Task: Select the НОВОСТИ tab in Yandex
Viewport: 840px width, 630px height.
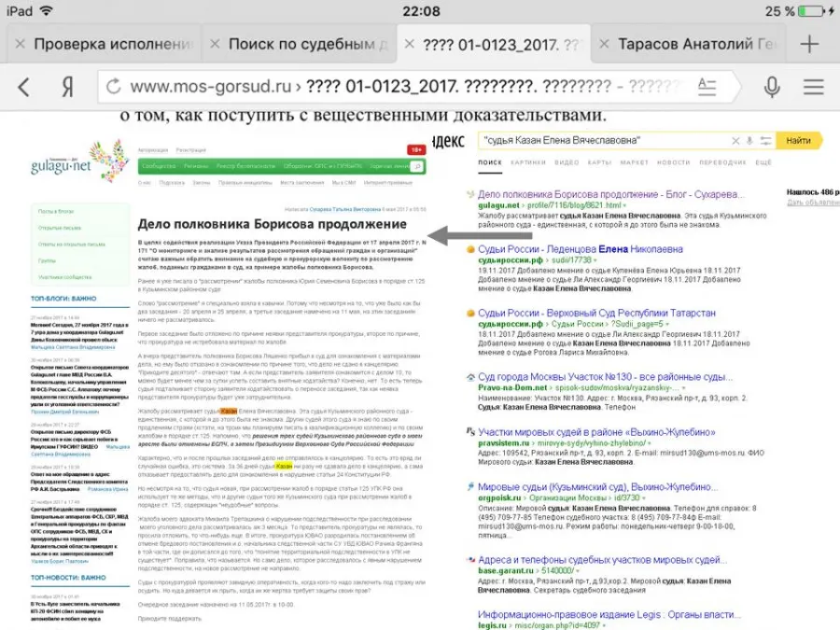Action: click(x=673, y=162)
